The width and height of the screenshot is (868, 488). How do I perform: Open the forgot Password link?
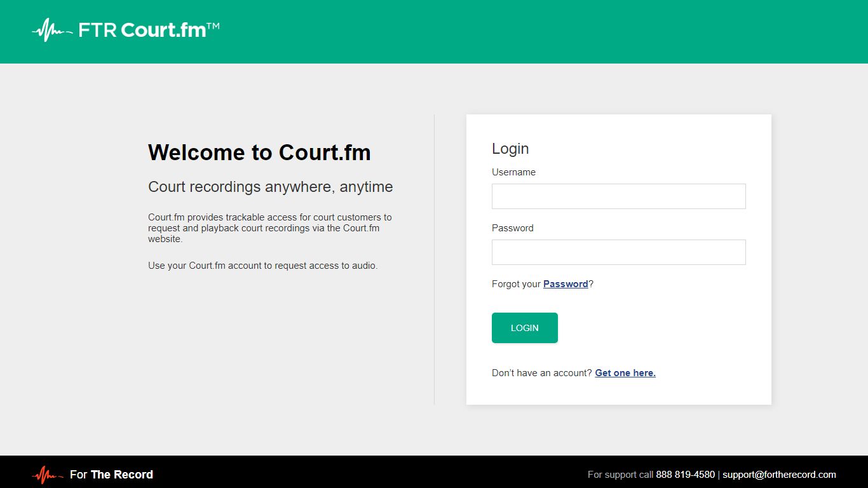coord(566,284)
